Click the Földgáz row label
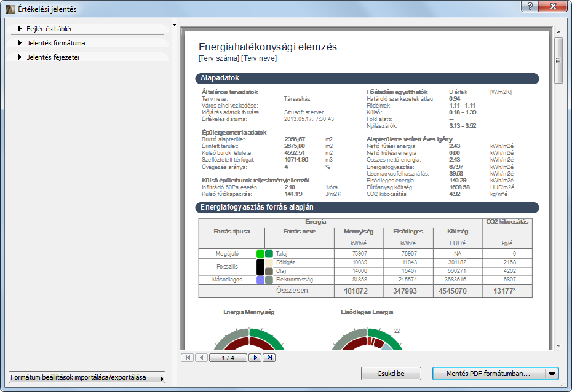 [285, 262]
